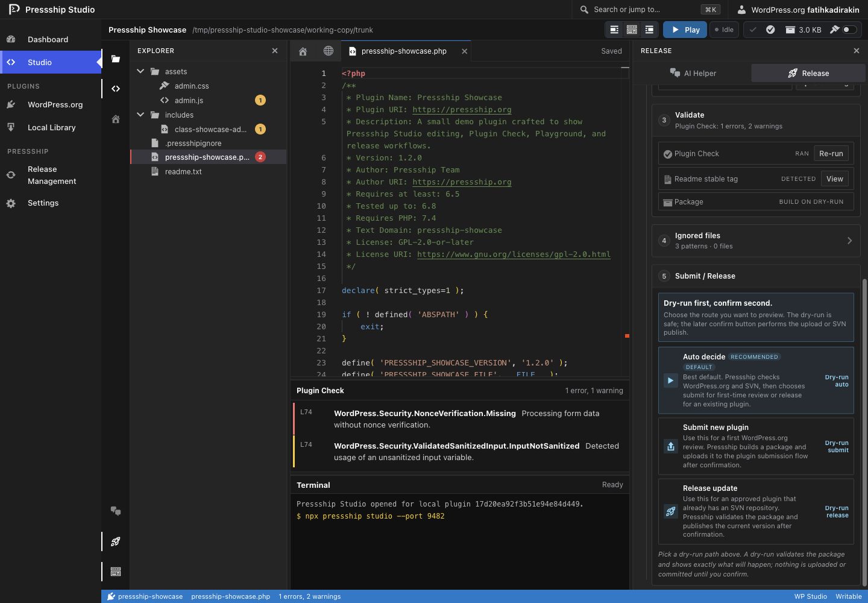This screenshot has height=603, width=868.
Task: Open the rocket release icon in activity bar
Action: 116,541
